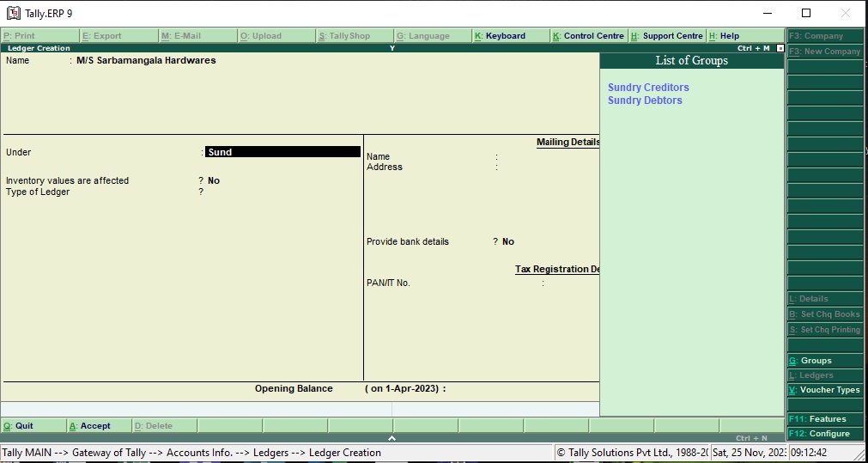
Task: Click the time 09:12:42 in status bar
Action: tap(809, 453)
